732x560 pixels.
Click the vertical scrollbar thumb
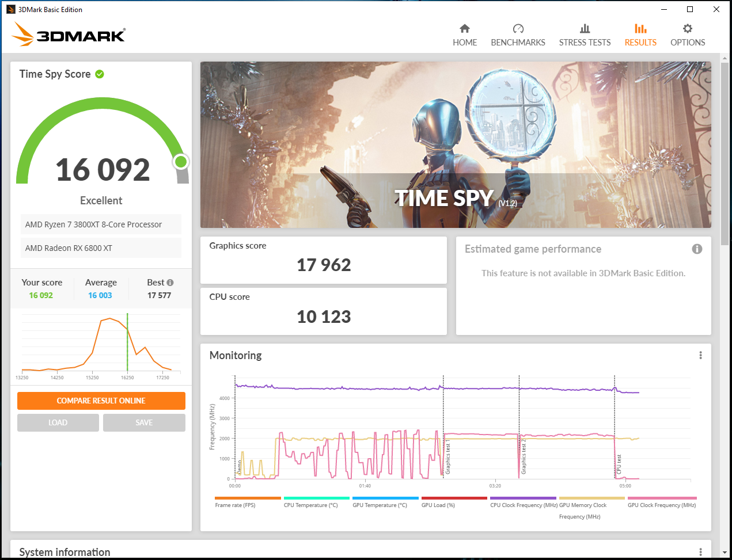tap(725, 154)
